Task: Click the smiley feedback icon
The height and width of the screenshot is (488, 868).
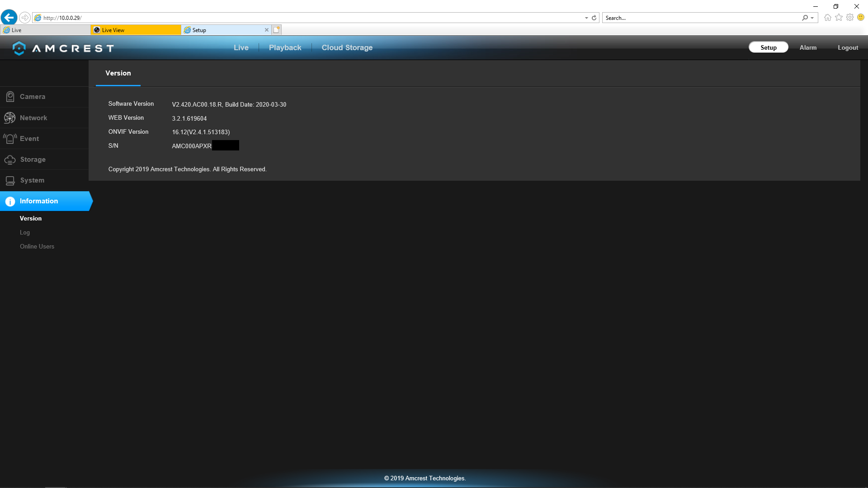Action: coord(861,18)
